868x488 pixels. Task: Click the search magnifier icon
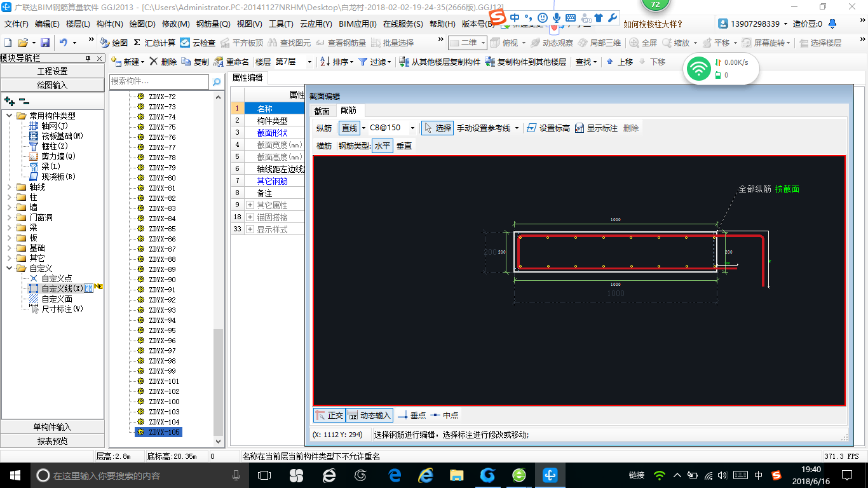click(217, 81)
